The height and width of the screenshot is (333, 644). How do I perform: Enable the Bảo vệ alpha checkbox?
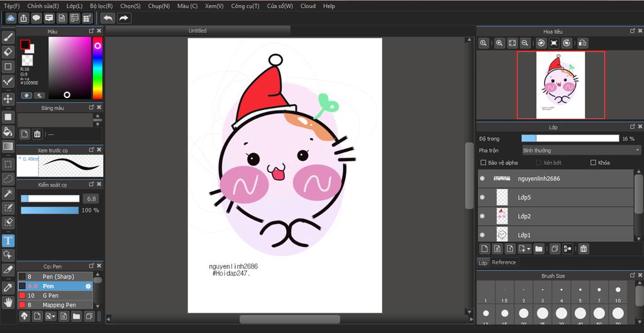tap(483, 163)
